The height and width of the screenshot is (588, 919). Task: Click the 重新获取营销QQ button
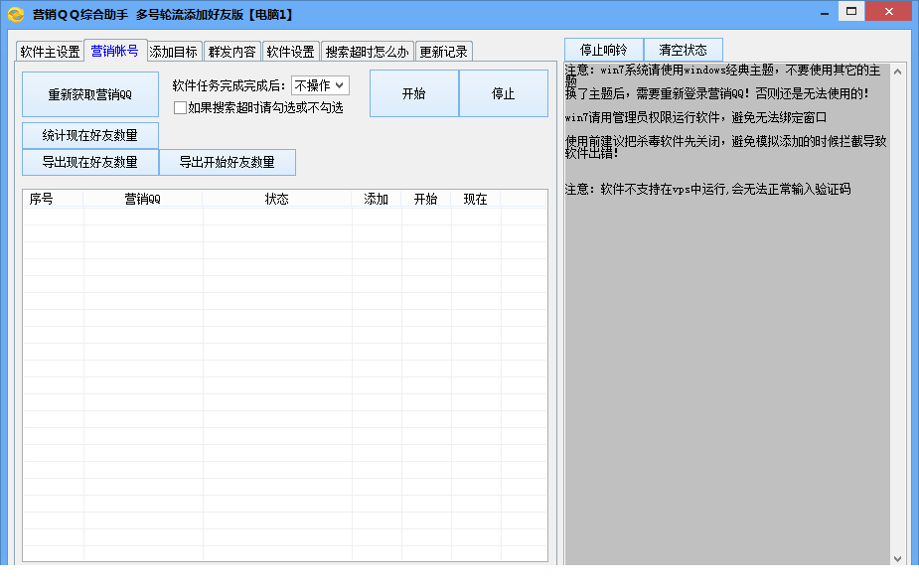click(90, 94)
